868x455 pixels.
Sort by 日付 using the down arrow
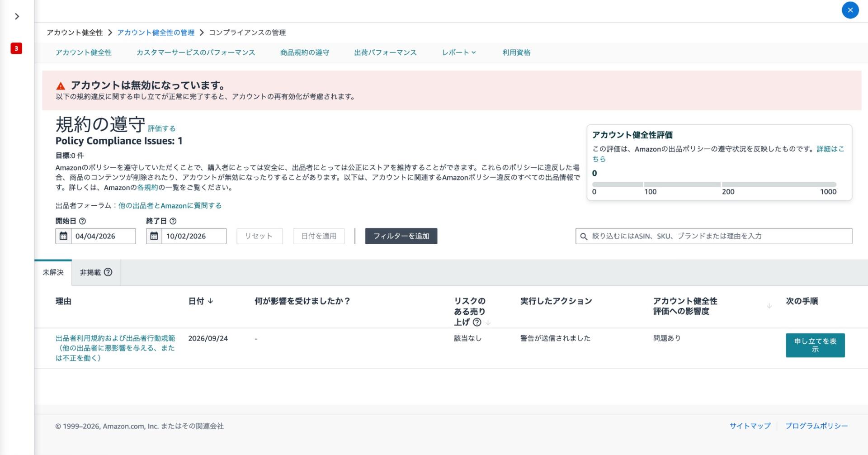pyautogui.click(x=210, y=301)
